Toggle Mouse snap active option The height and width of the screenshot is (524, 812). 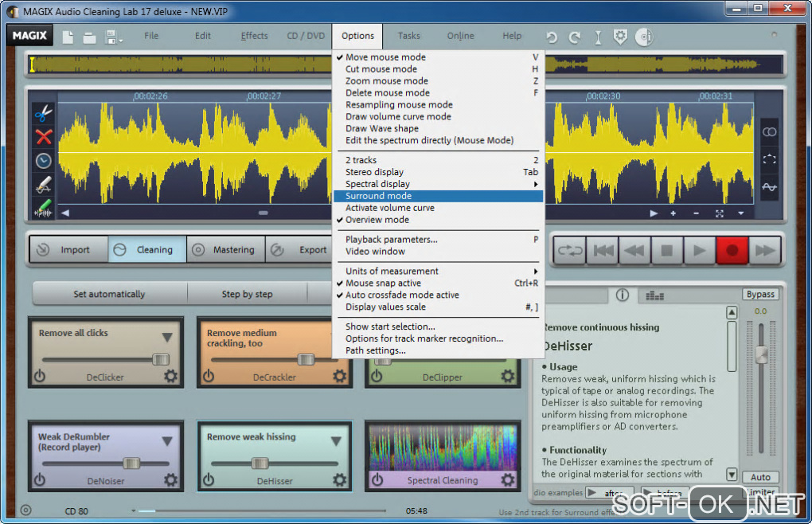383,283
